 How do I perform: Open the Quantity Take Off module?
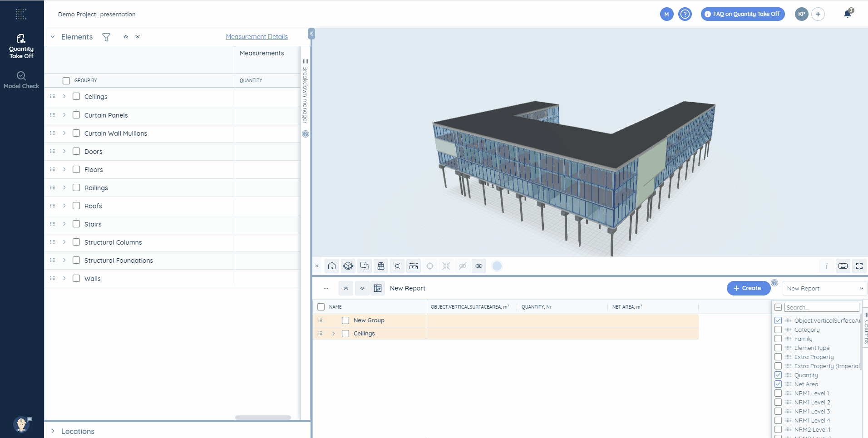[21, 46]
